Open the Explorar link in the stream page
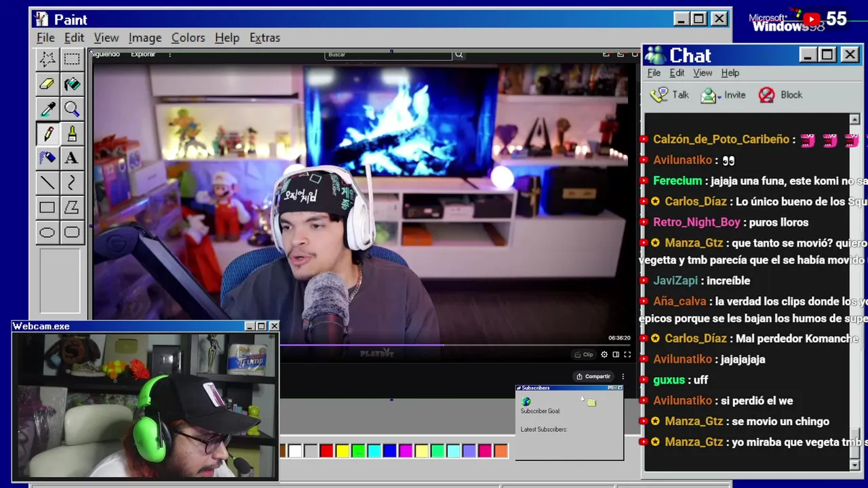Screen dimensions: 868x488 click(143, 54)
